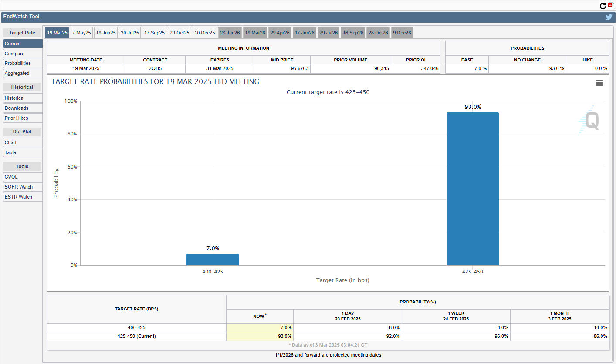
Task: Select the 16 Sep26 tab
Action: pos(353,33)
